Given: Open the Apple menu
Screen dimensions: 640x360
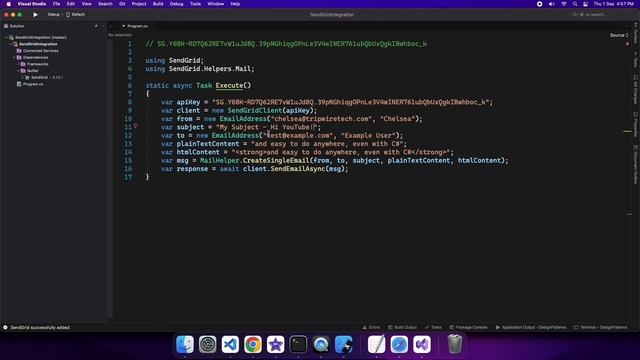Looking at the screenshot, I should click(x=9, y=4).
